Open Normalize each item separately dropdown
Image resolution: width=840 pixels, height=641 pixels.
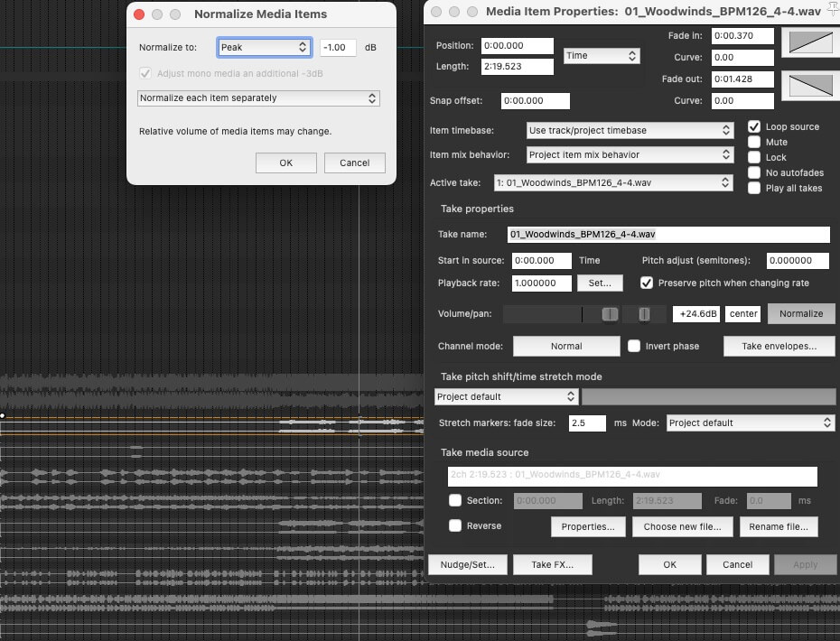(258, 98)
